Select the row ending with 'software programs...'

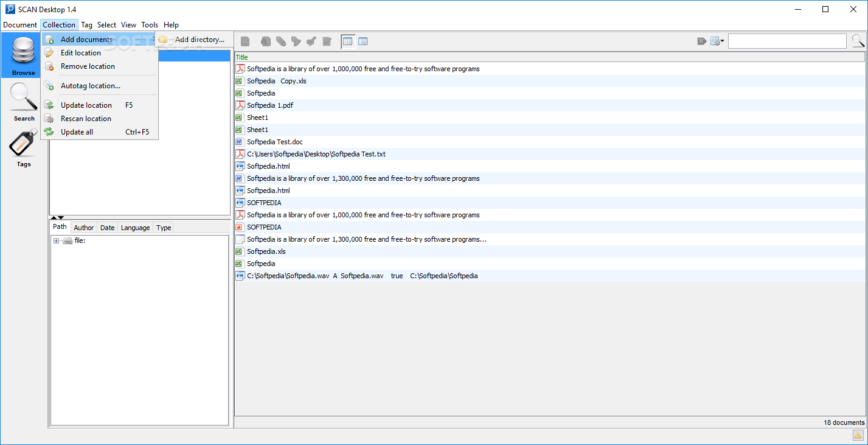click(549, 239)
